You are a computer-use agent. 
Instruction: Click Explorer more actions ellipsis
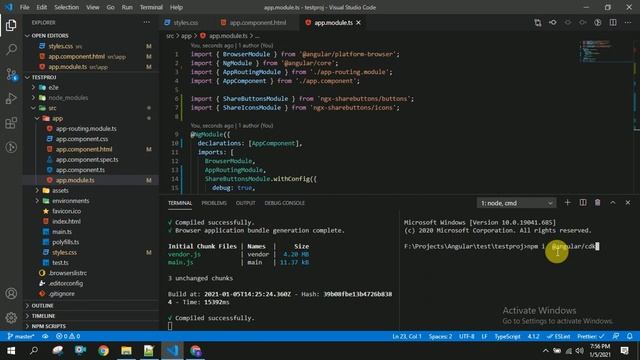(x=147, y=22)
